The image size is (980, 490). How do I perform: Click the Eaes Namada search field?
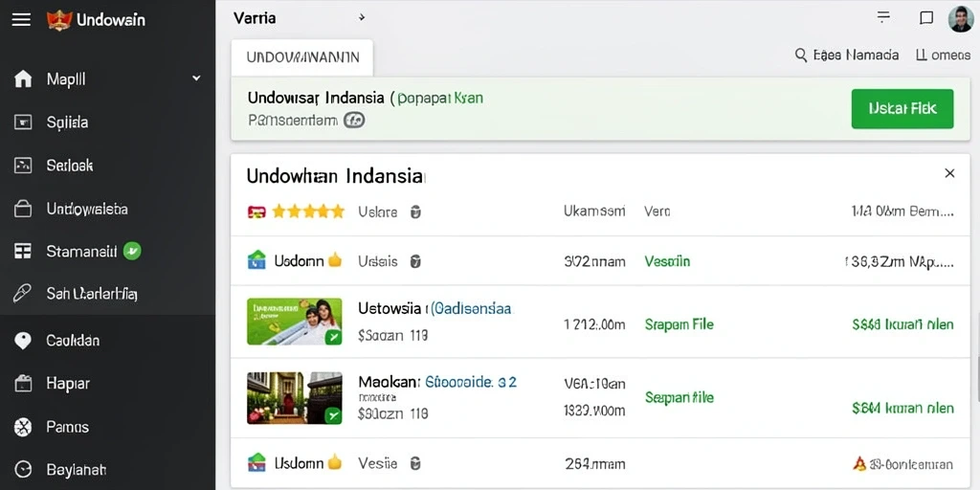point(846,56)
